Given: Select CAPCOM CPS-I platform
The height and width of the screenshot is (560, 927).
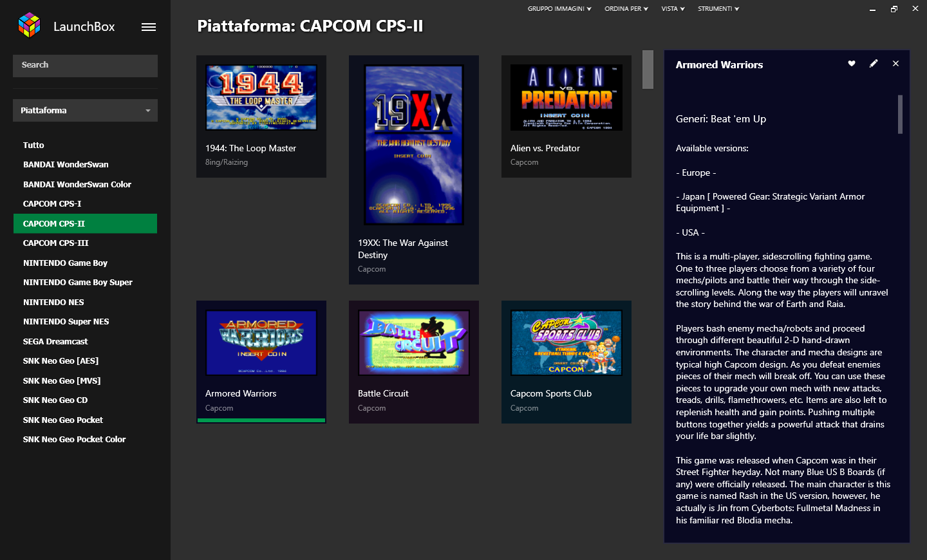Looking at the screenshot, I should tap(85, 204).
